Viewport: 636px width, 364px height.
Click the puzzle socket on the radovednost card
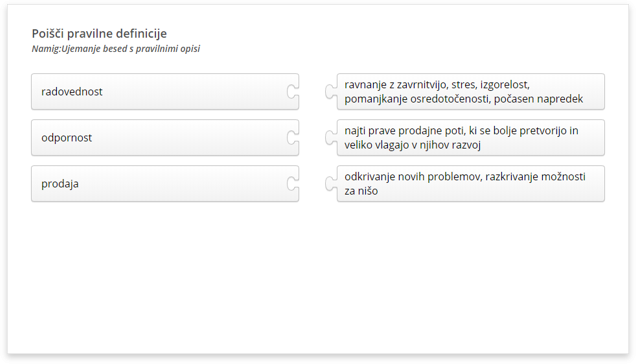(292, 92)
